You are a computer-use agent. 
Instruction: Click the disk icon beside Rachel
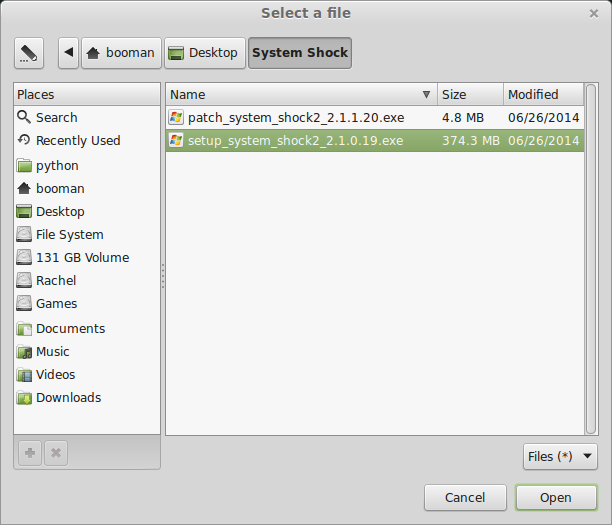[x=24, y=280]
